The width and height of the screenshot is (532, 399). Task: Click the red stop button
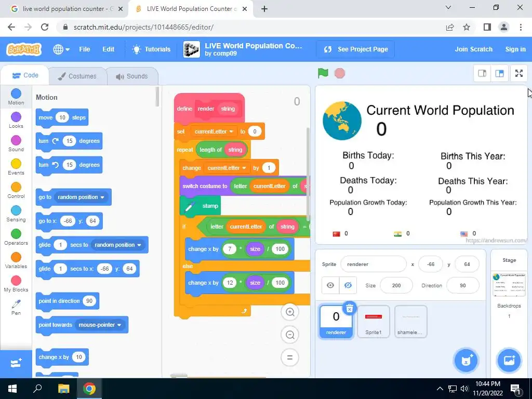click(340, 73)
